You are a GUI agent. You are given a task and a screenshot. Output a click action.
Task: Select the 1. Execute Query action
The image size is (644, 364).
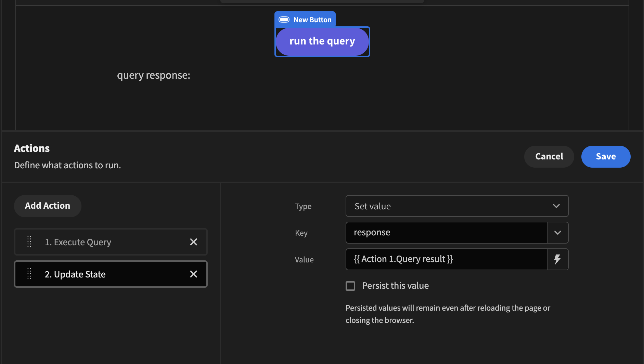(103, 242)
